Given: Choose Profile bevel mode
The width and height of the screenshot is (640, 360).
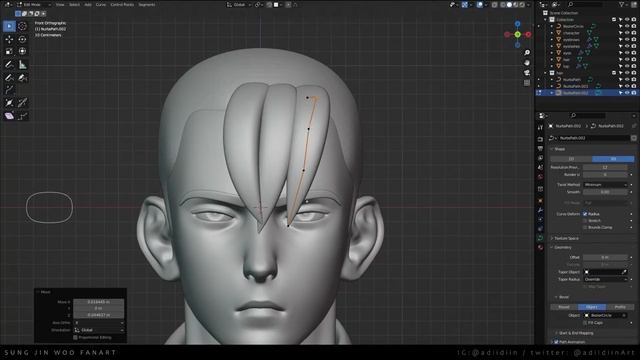Looking at the screenshot, I should [620, 307].
